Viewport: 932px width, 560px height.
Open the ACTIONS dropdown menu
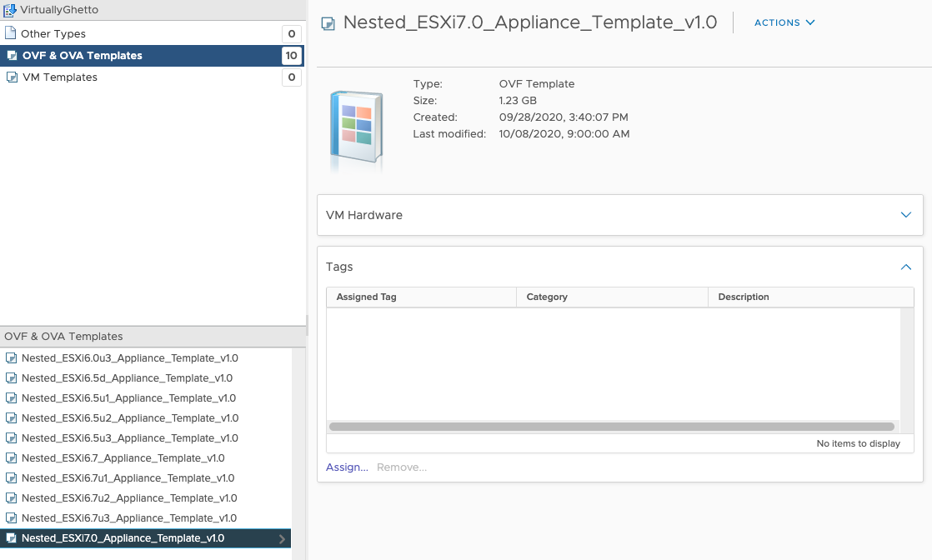784,22
